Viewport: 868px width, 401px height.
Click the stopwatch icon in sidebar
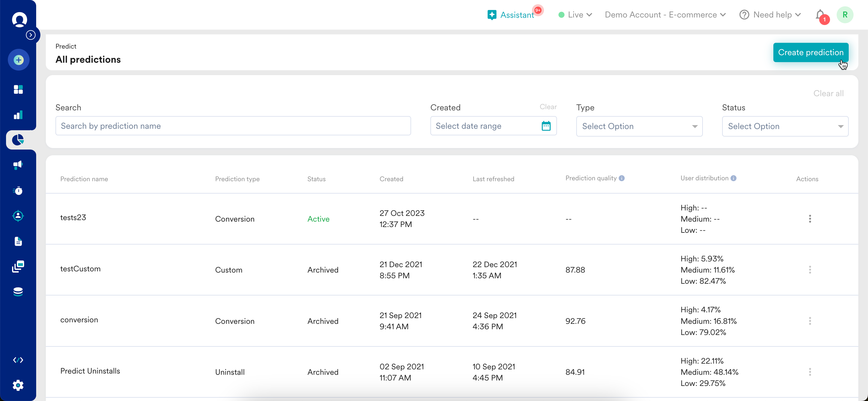tap(18, 191)
